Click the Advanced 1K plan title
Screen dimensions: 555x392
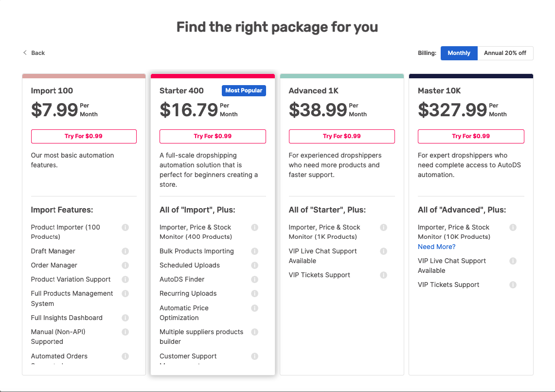coord(314,90)
